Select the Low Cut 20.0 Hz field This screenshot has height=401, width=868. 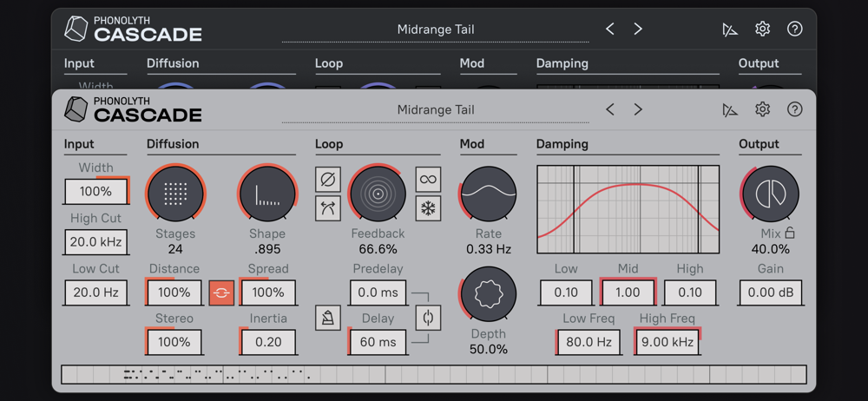[96, 292]
